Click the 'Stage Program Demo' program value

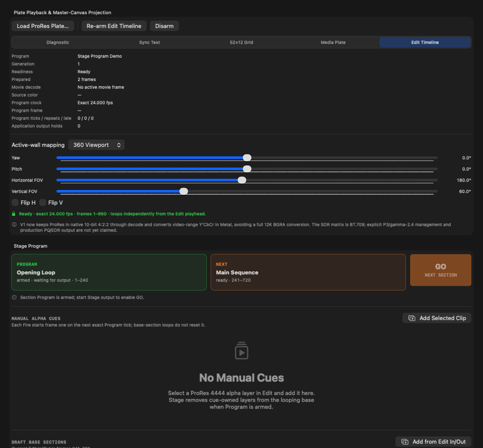click(100, 56)
